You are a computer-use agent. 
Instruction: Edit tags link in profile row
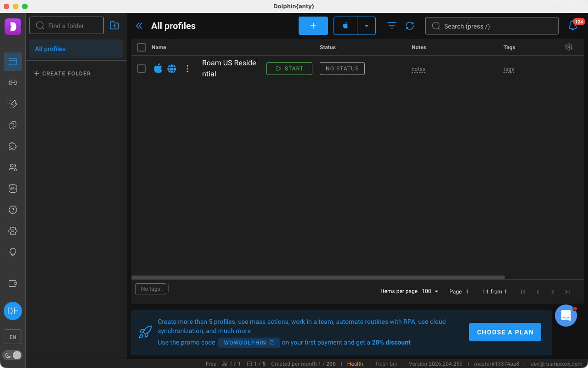coord(509,69)
